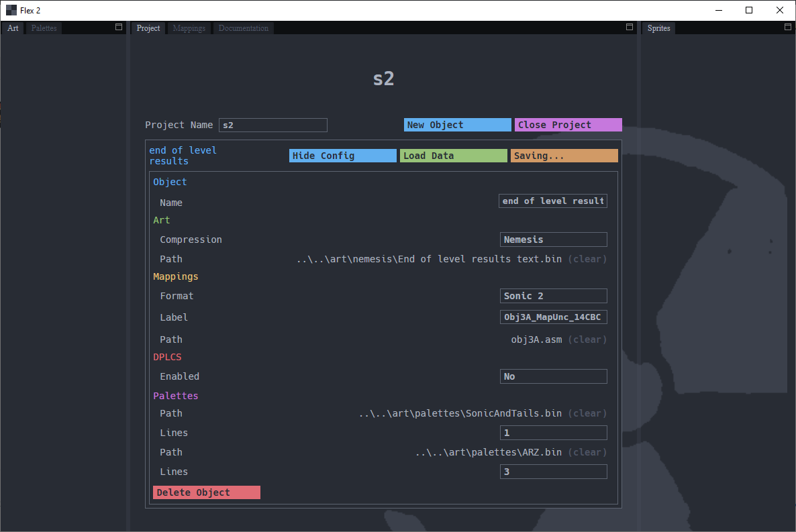Toggle the DPLCS Enabled option set to No
This screenshot has width=796, height=532.
pos(553,376)
